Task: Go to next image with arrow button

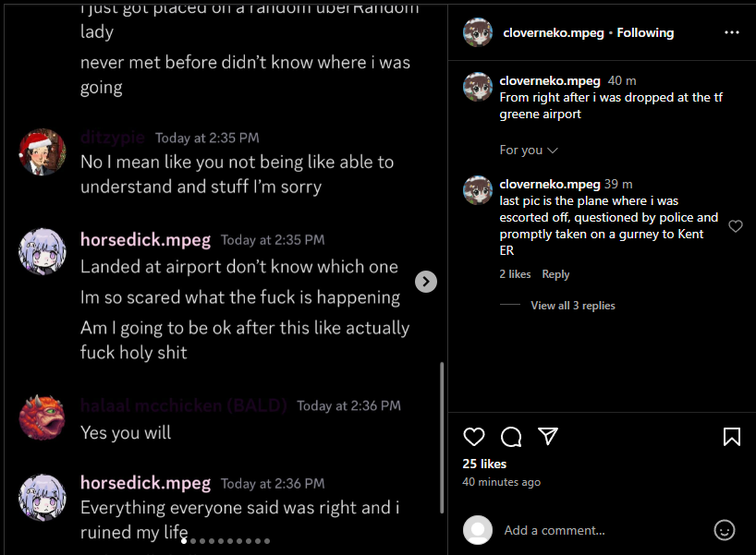Action: [x=426, y=282]
